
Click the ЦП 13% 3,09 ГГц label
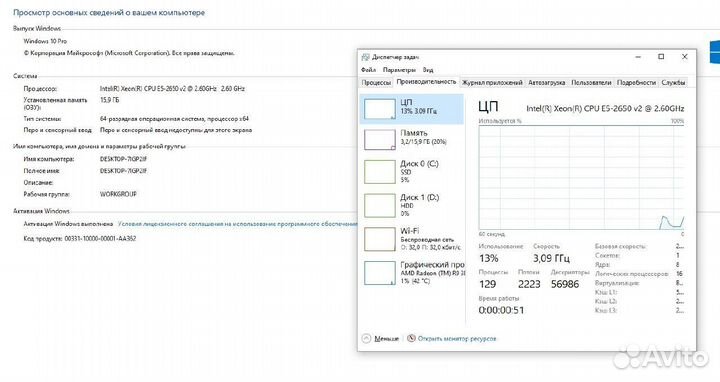click(418, 107)
